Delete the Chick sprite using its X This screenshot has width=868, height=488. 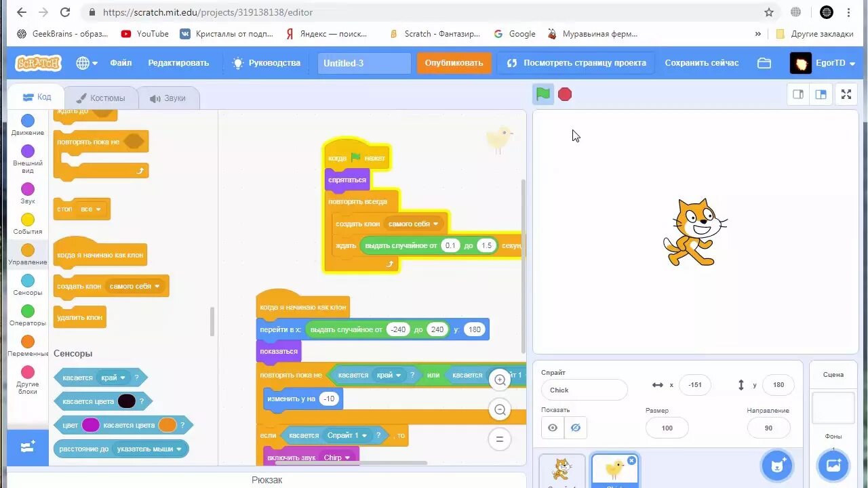[x=631, y=460]
